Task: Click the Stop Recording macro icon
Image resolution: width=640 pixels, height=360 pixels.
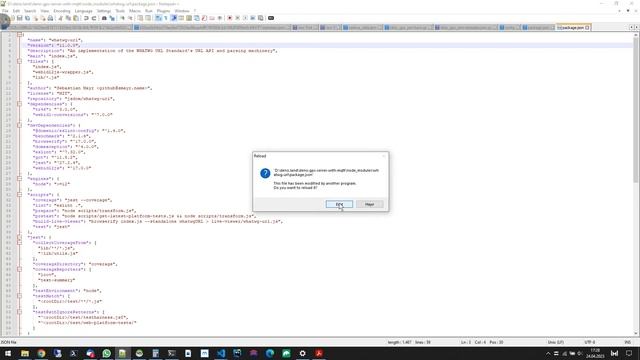Action: pyautogui.click(x=238, y=18)
